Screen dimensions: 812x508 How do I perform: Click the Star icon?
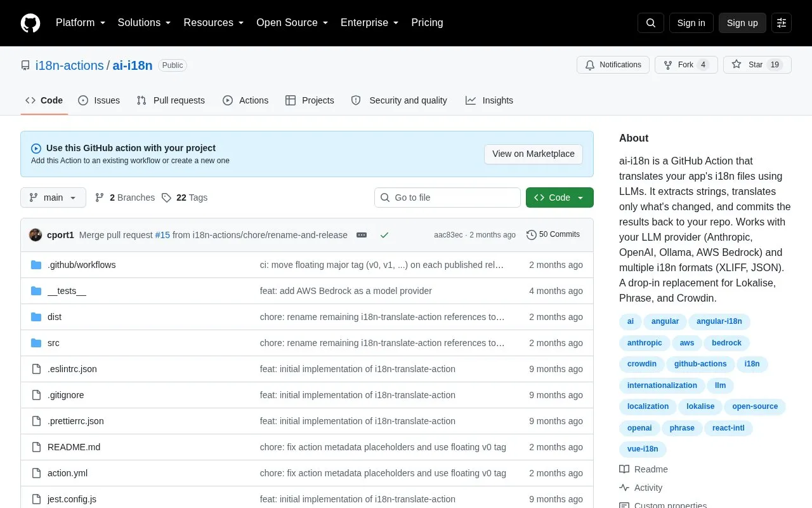pos(737,65)
